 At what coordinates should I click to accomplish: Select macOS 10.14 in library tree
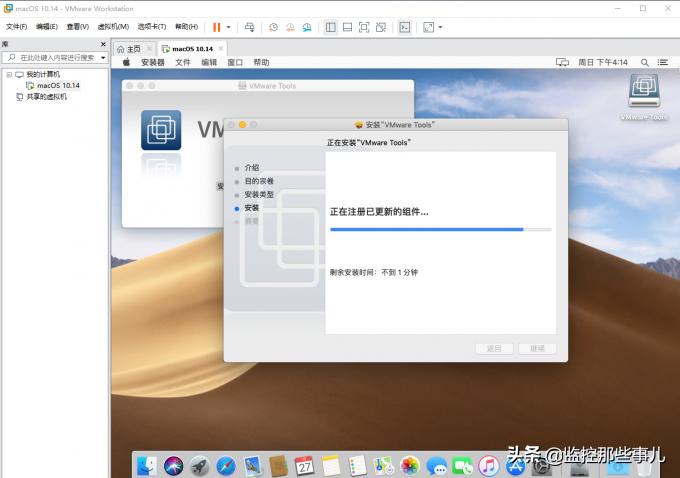pos(53,85)
